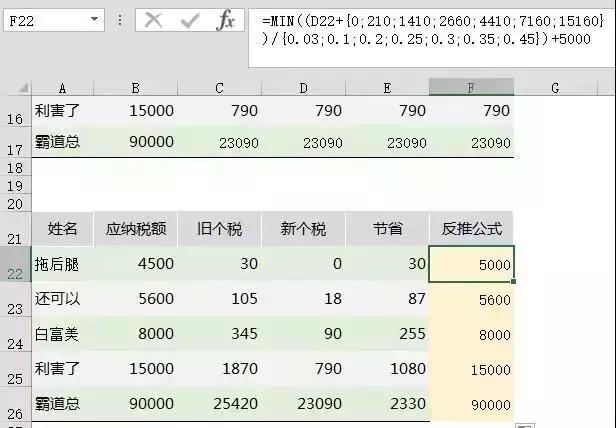Select row 22 header
This screenshot has height=428, width=616.
pyautogui.click(x=15, y=264)
